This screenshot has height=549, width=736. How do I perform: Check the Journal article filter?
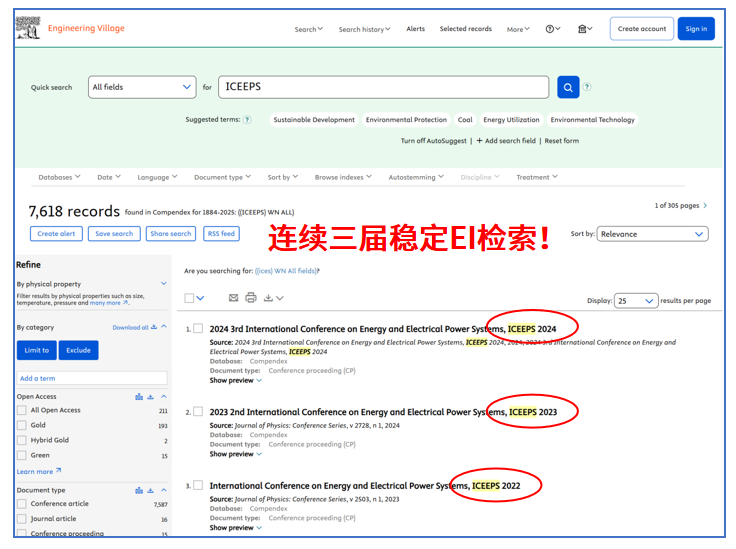click(x=22, y=519)
